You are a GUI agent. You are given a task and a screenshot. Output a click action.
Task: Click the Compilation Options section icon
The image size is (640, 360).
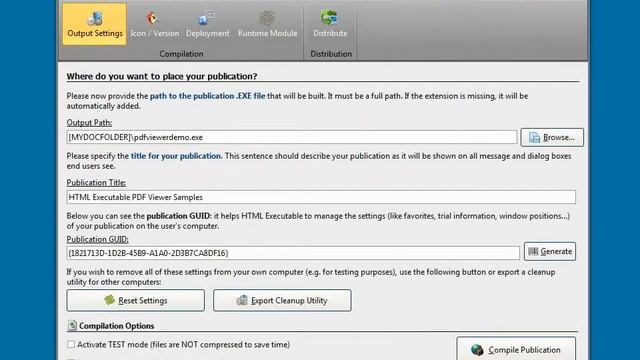(x=72, y=325)
